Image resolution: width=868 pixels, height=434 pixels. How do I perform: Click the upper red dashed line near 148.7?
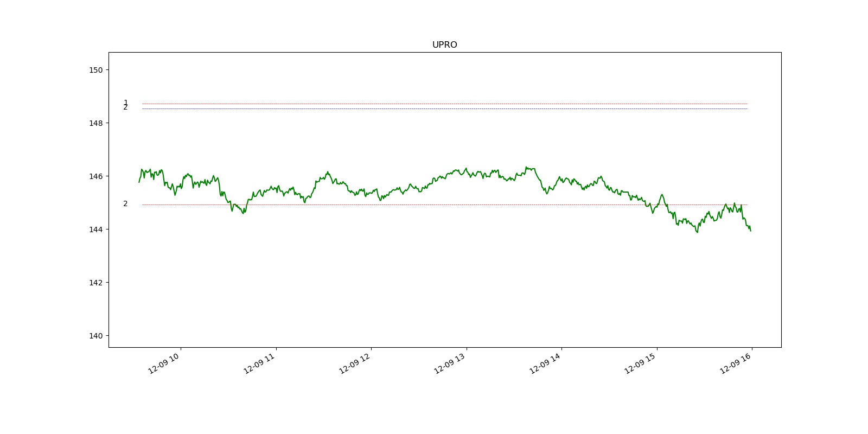point(445,104)
